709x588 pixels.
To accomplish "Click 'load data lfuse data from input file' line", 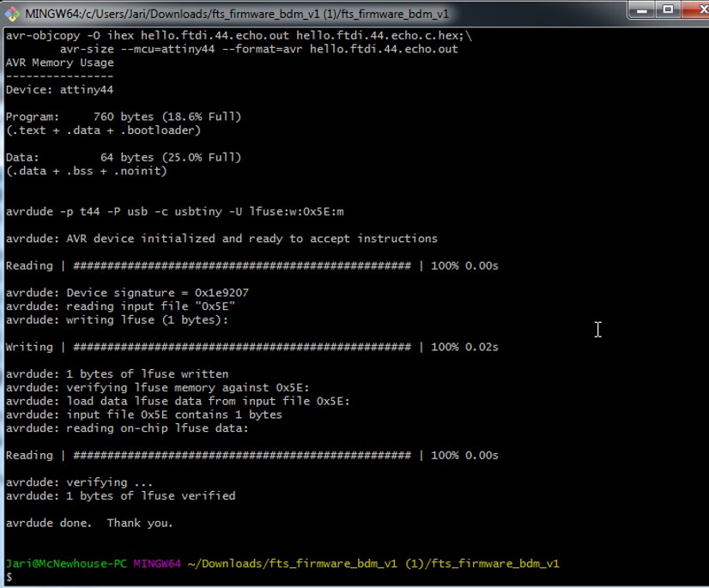I will click(x=178, y=401).
